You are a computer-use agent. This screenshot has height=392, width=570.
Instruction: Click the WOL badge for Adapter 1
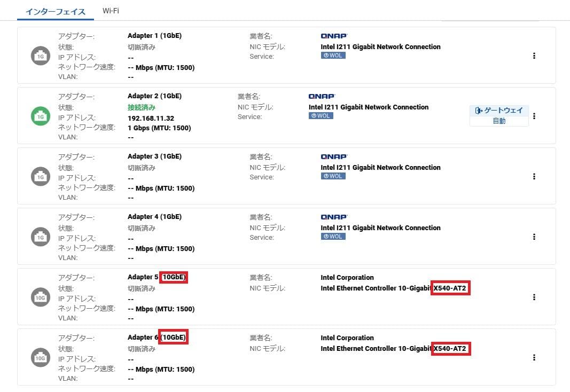tap(333, 56)
